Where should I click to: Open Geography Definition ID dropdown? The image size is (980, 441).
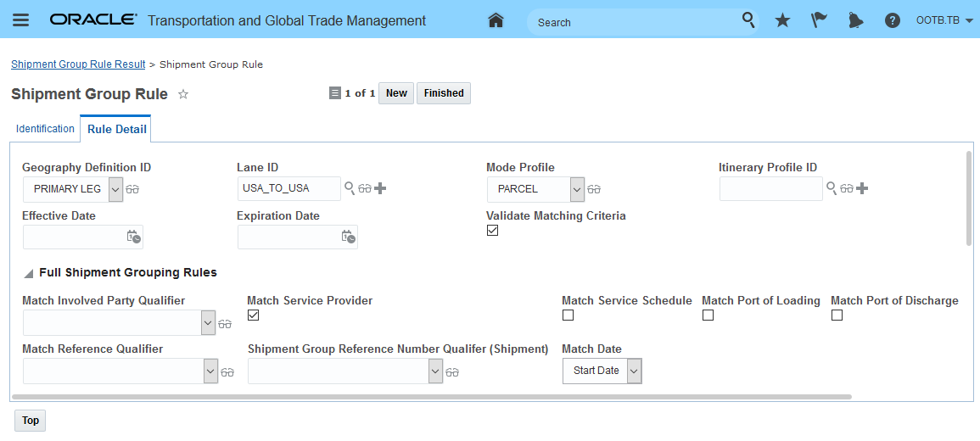point(116,189)
